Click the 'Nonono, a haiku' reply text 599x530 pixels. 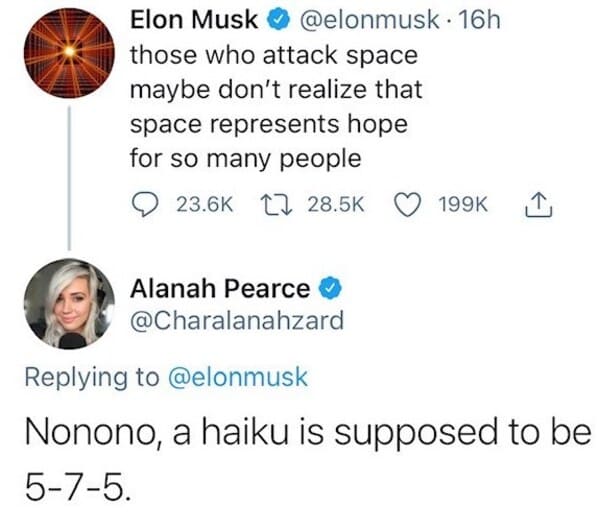(x=308, y=460)
